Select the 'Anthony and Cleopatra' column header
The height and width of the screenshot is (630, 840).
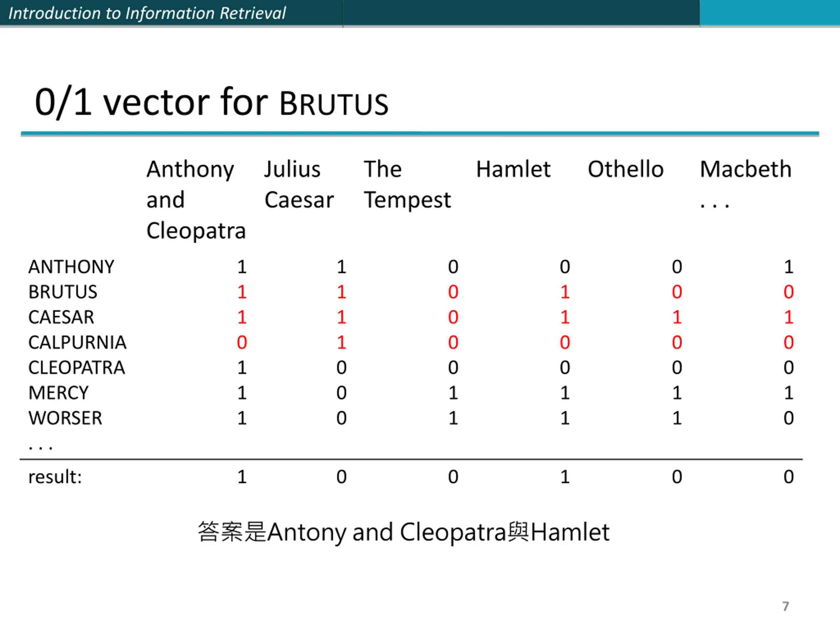196,200
